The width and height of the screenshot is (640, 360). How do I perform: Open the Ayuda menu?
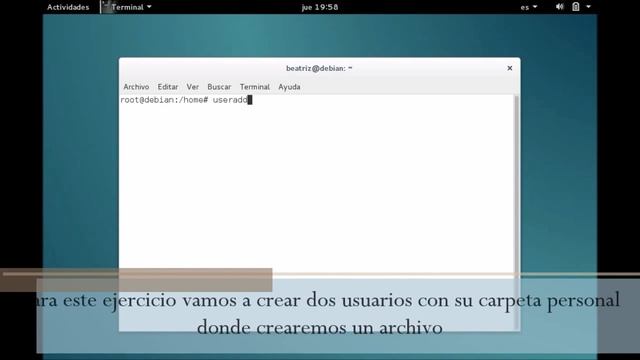coord(289,87)
